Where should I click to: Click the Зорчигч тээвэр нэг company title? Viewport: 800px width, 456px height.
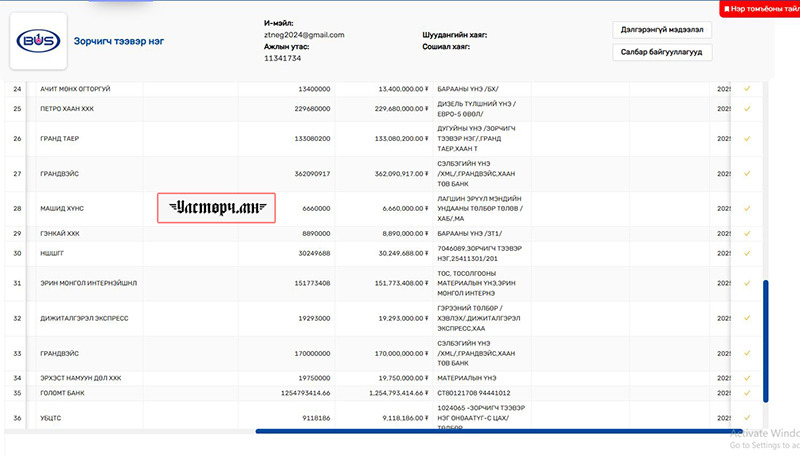coord(118,41)
